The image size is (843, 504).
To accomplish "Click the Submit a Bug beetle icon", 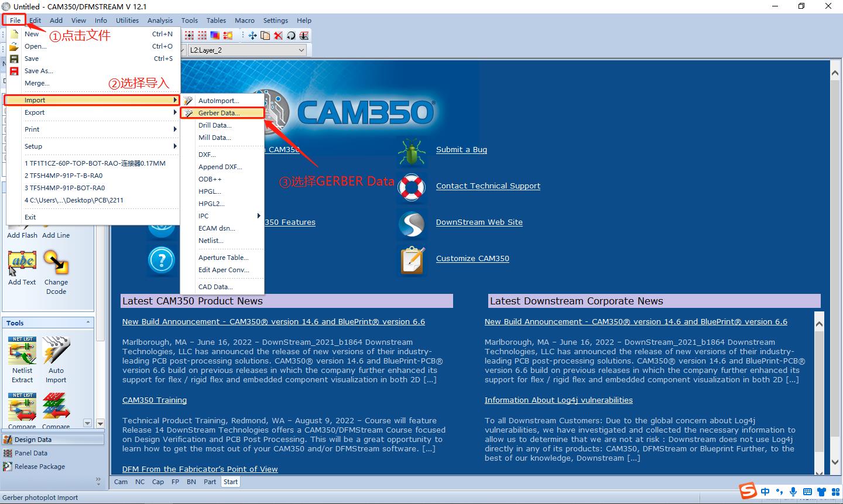I will (412, 150).
